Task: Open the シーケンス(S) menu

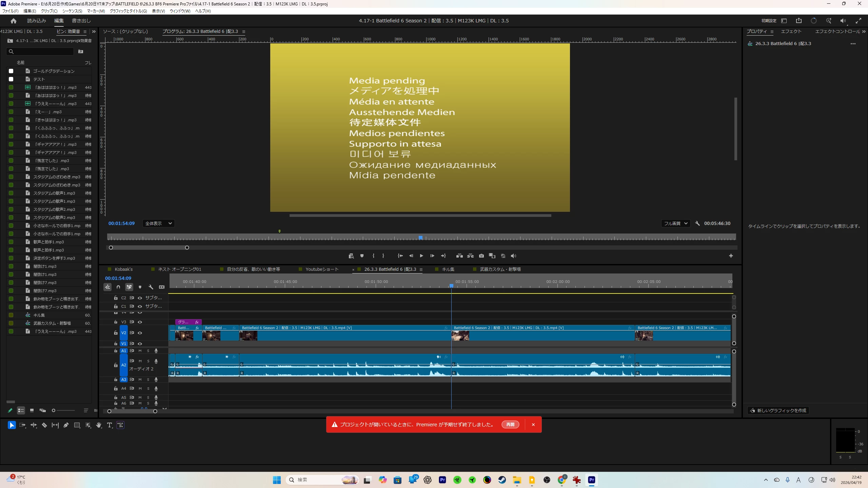Action: click(72, 11)
